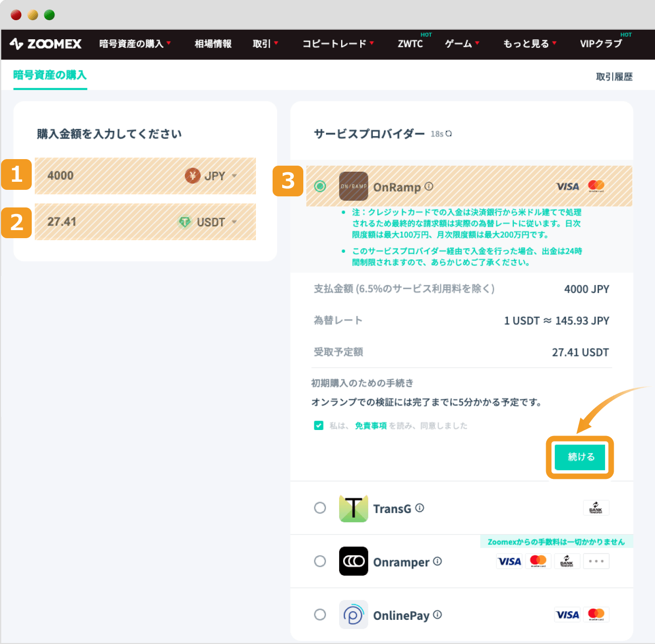The image size is (655, 644).
Task: Click the OnlinePay provider logo
Action: 353,614
